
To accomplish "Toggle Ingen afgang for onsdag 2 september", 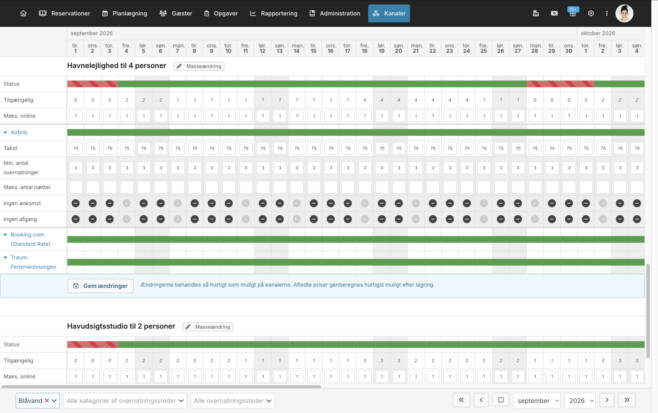I will [x=93, y=219].
